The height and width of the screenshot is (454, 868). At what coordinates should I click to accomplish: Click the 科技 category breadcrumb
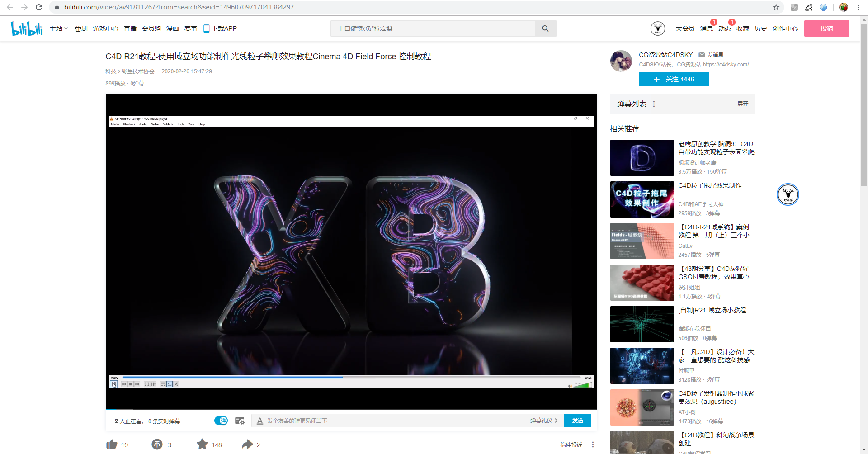click(x=111, y=71)
